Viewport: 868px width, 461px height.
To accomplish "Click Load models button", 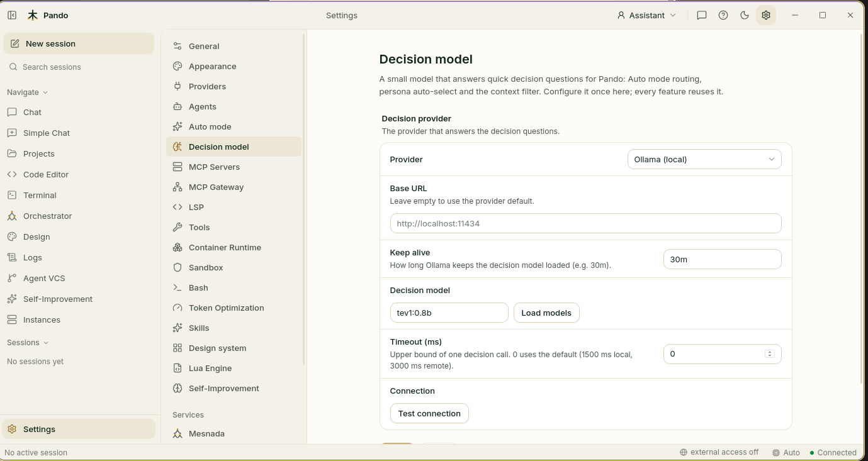I will tap(546, 313).
